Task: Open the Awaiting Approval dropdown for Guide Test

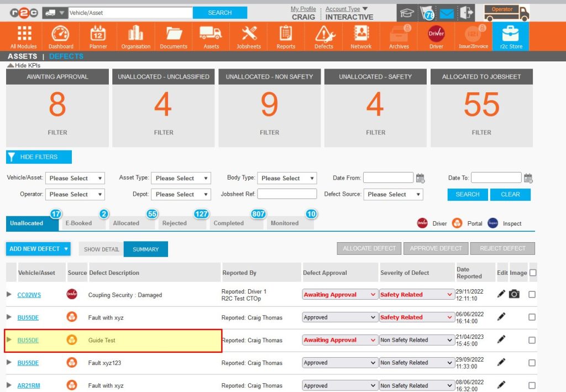Action: 339,339
